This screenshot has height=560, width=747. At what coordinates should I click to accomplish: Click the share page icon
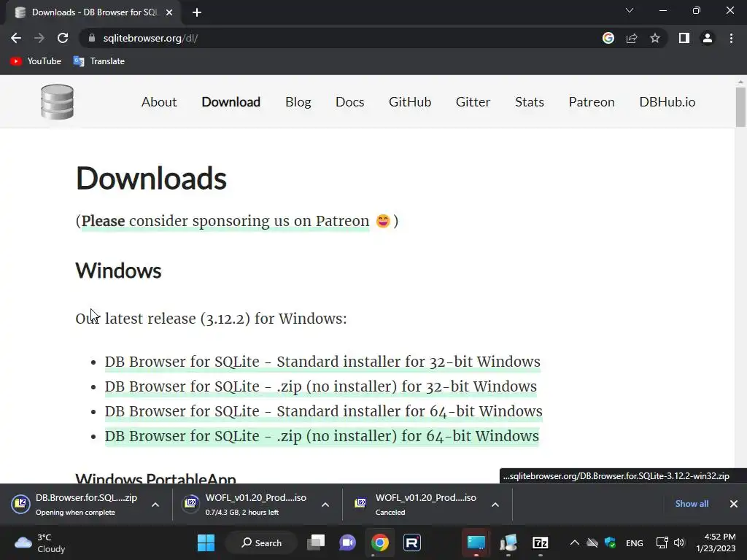pos(632,38)
